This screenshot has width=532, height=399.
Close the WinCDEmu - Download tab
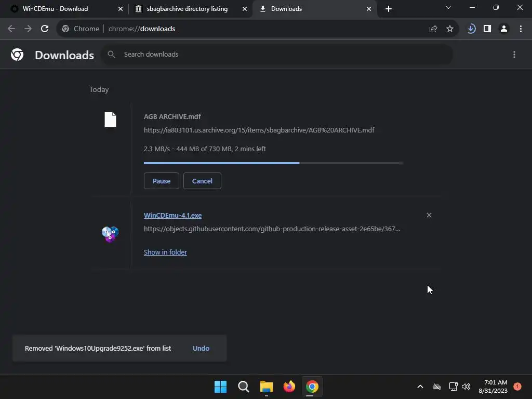click(x=121, y=9)
